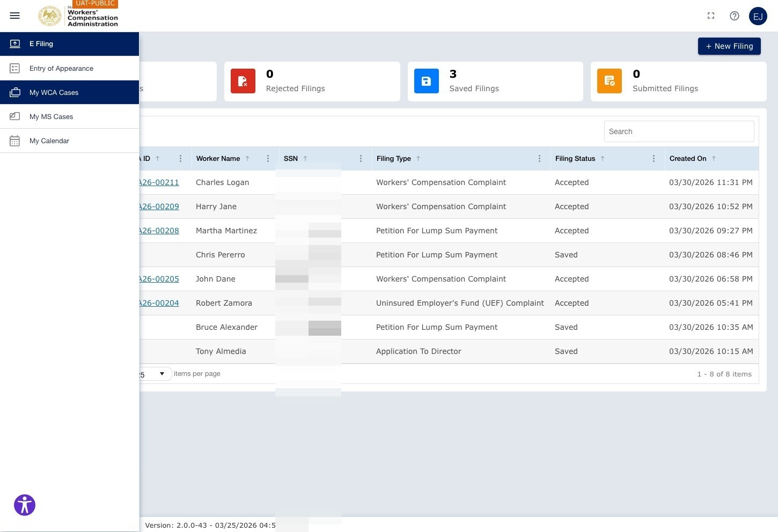Screen dimensions: 778x532
Task: Sort by the SSN column header
Action: coord(291,159)
